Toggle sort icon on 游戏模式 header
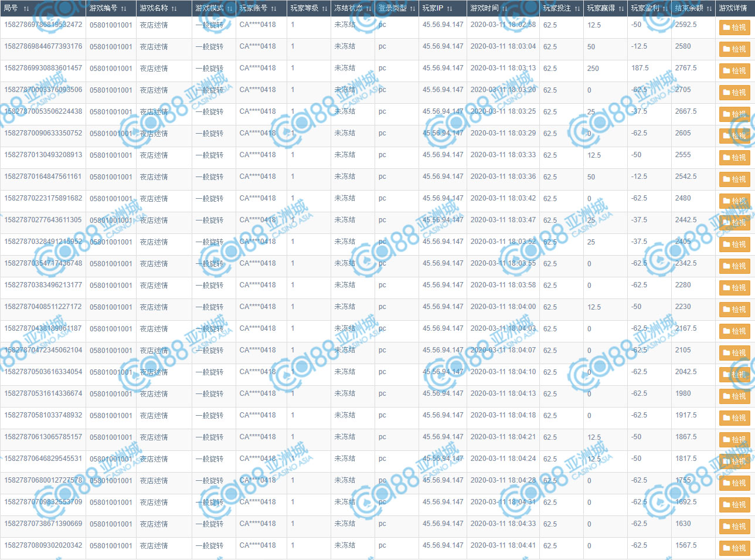 pos(230,9)
